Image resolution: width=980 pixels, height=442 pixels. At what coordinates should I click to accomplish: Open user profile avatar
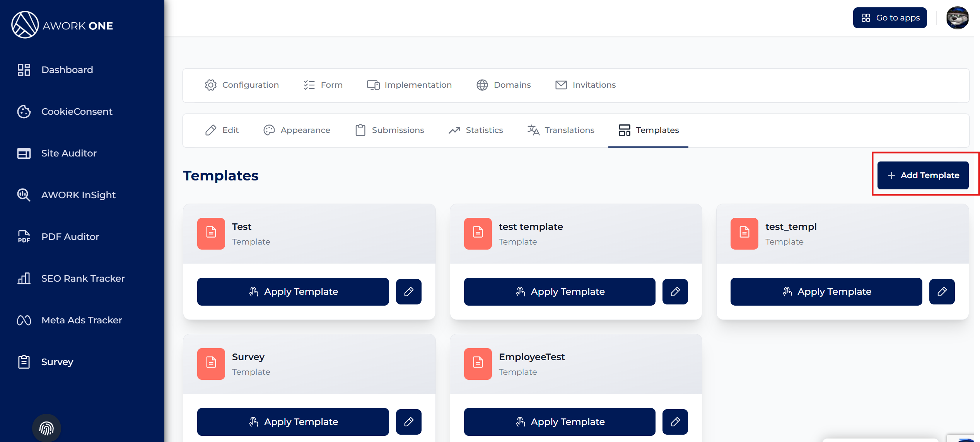point(957,18)
